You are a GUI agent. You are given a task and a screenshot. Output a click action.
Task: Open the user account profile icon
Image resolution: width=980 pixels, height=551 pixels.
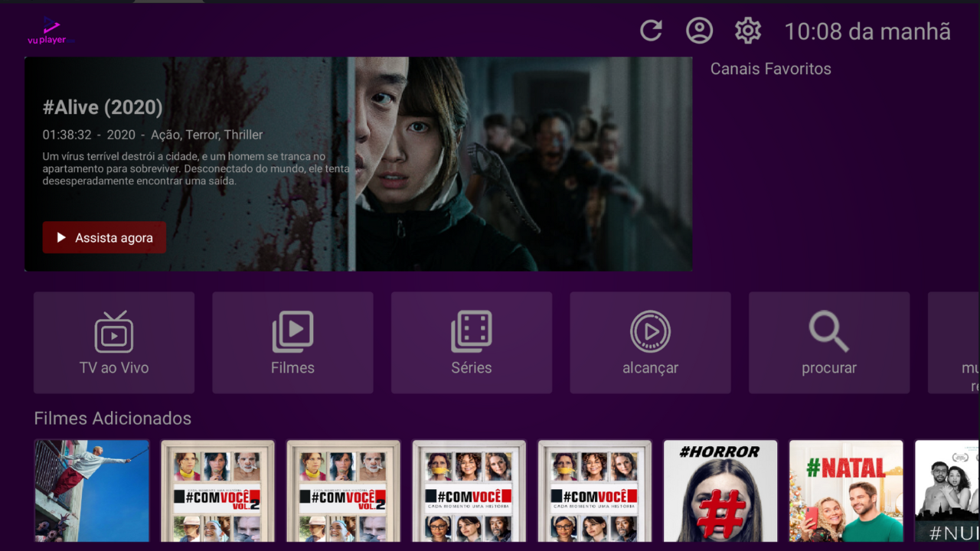pos(699,31)
